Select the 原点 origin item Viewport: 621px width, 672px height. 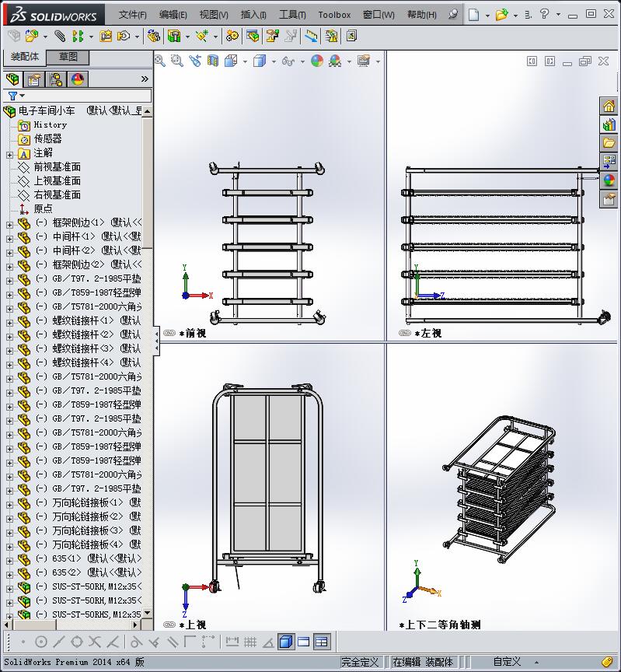(43, 208)
